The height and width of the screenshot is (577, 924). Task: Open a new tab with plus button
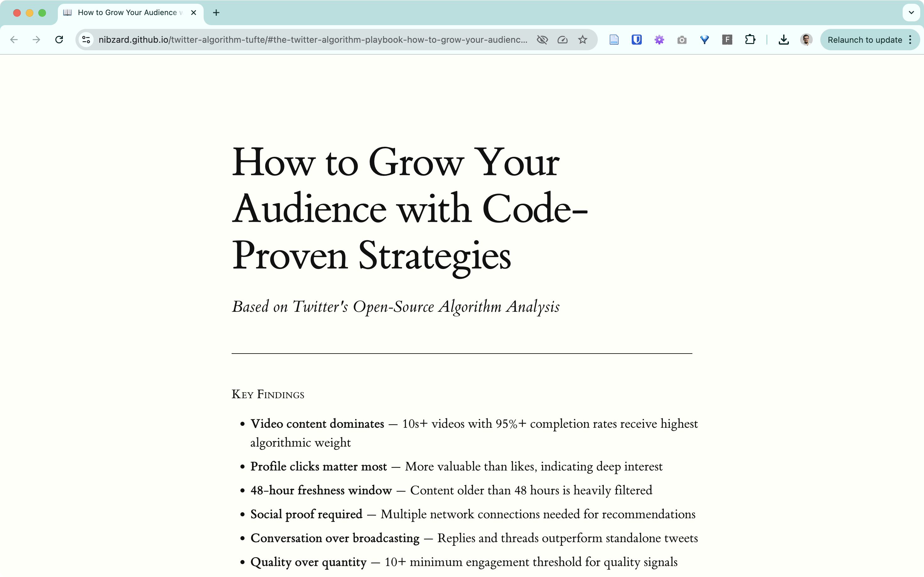coord(216,13)
